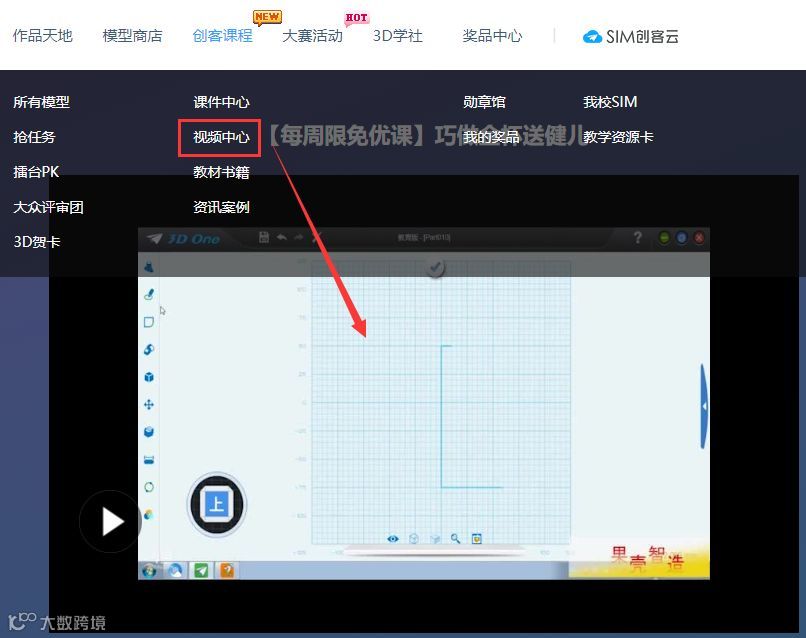806x638 pixels.
Task: Click the 3D One logo in video
Action: click(x=184, y=239)
